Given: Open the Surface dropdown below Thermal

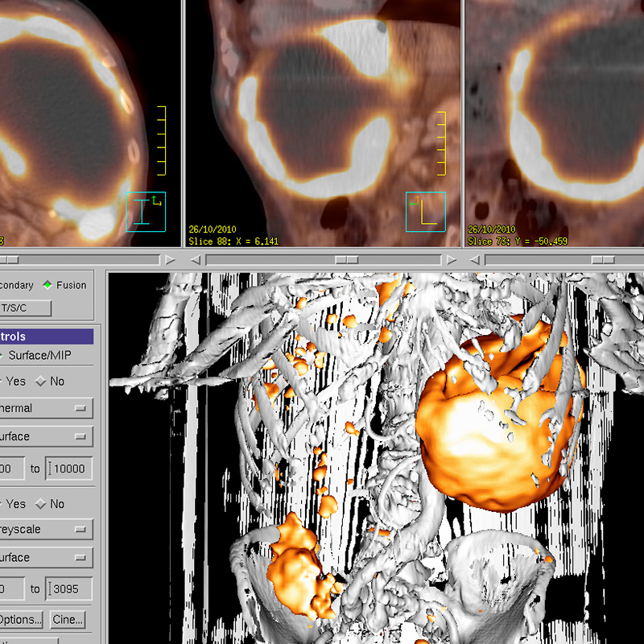Looking at the screenshot, I should pos(46,436).
